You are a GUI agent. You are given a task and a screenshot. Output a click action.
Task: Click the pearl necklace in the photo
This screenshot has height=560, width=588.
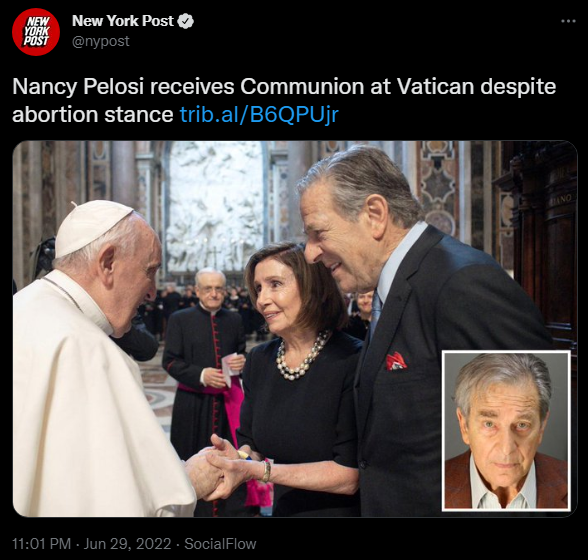point(301,357)
